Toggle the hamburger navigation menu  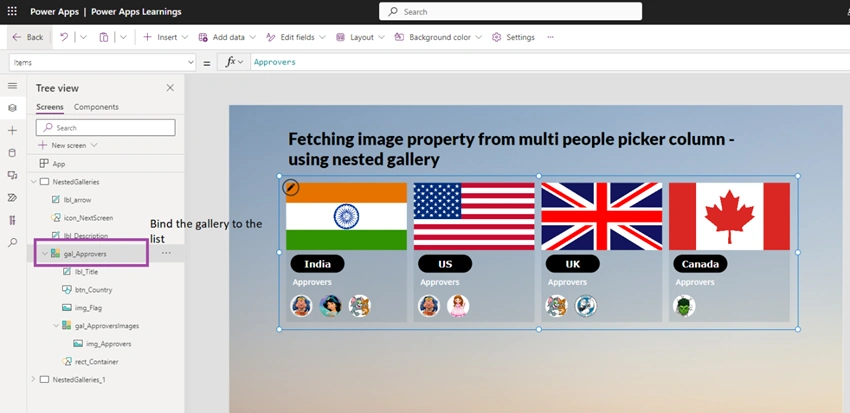12,86
